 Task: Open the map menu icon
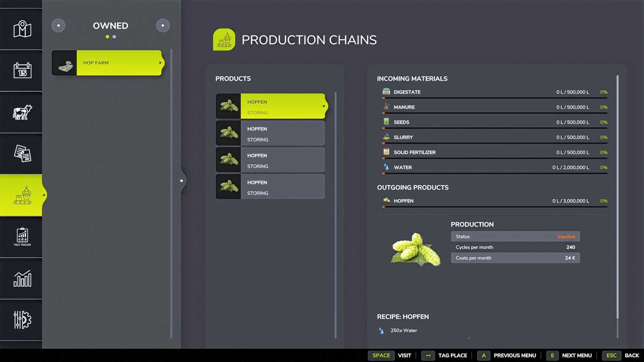(x=22, y=29)
